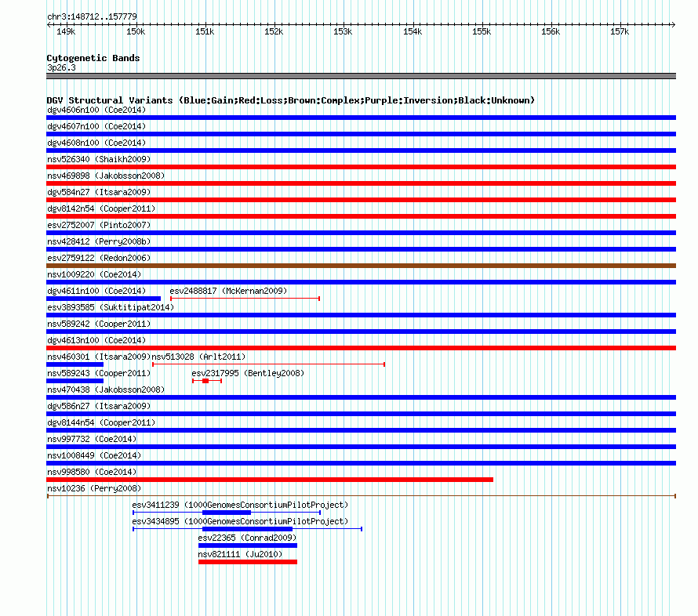Click the esv2752007 (Pinto2007) label
The height and width of the screenshot is (616, 698).
(x=99, y=225)
